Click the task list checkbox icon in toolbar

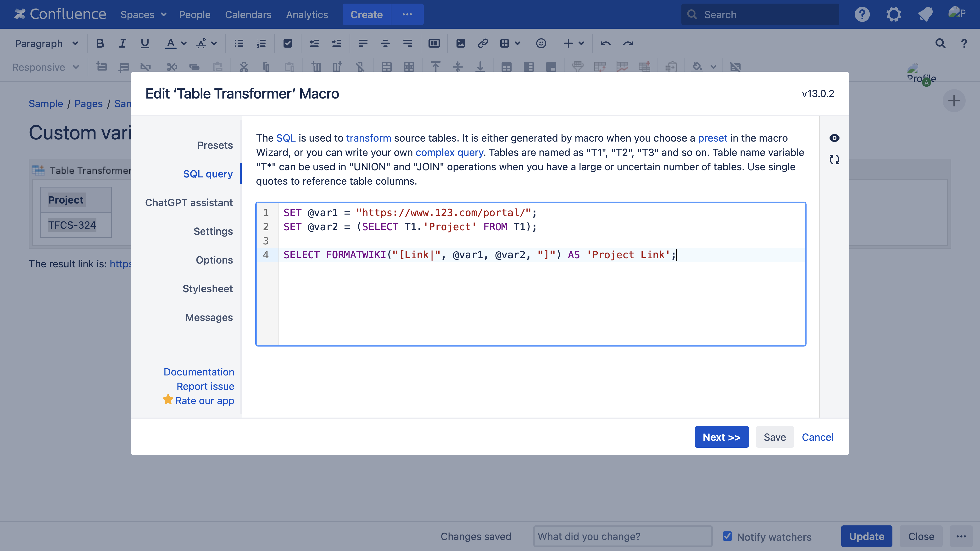(288, 43)
